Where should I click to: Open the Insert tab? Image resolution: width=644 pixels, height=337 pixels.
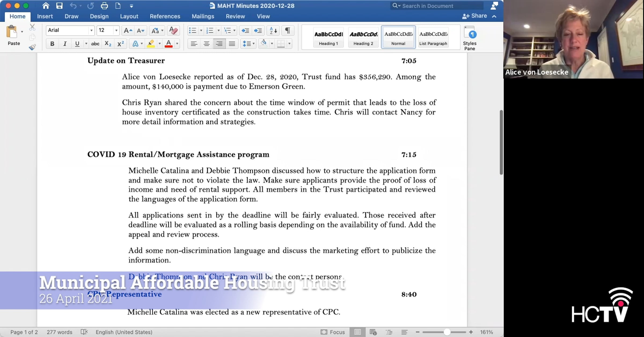(45, 16)
